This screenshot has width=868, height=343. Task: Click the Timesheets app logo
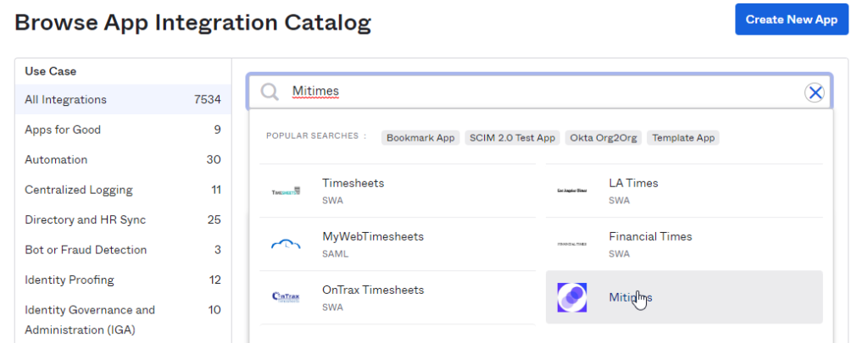coord(286,191)
